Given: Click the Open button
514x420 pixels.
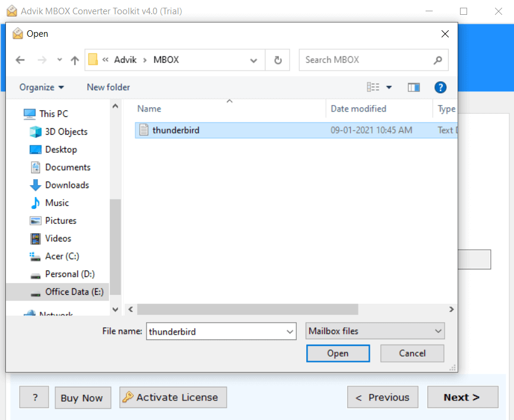Looking at the screenshot, I should [338, 354].
